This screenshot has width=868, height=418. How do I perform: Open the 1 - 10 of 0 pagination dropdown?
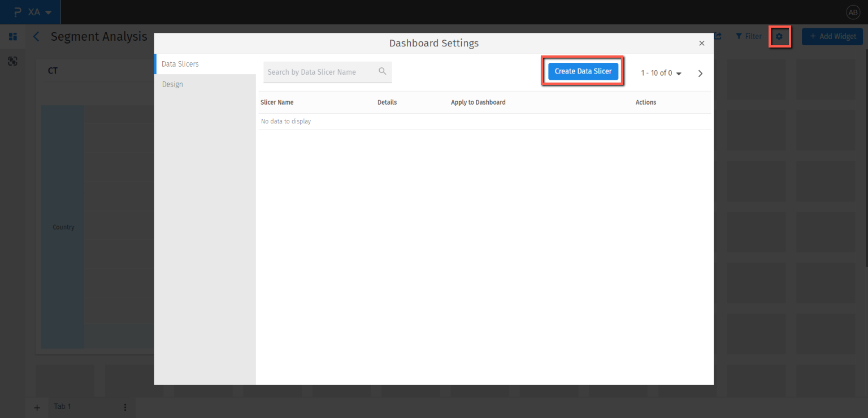[661, 73]
